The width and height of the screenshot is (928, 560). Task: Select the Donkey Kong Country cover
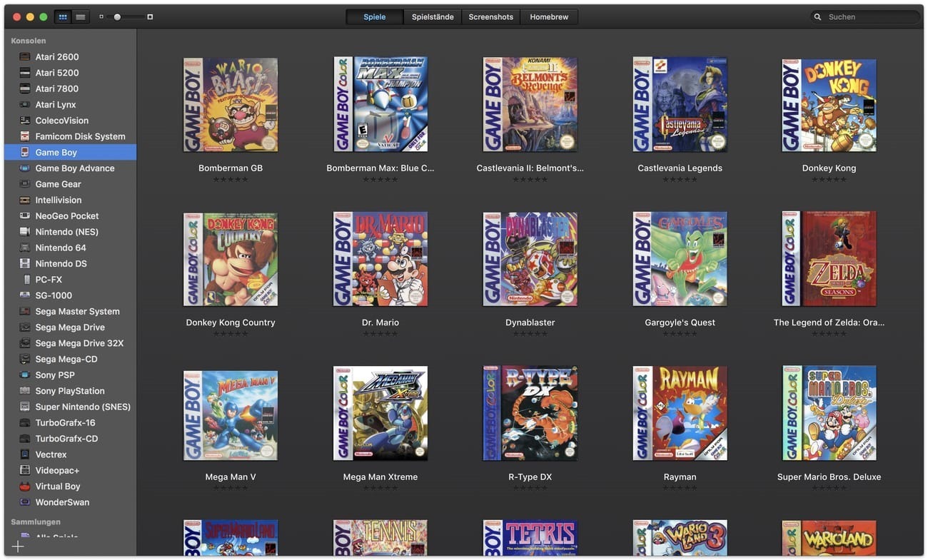231,259
